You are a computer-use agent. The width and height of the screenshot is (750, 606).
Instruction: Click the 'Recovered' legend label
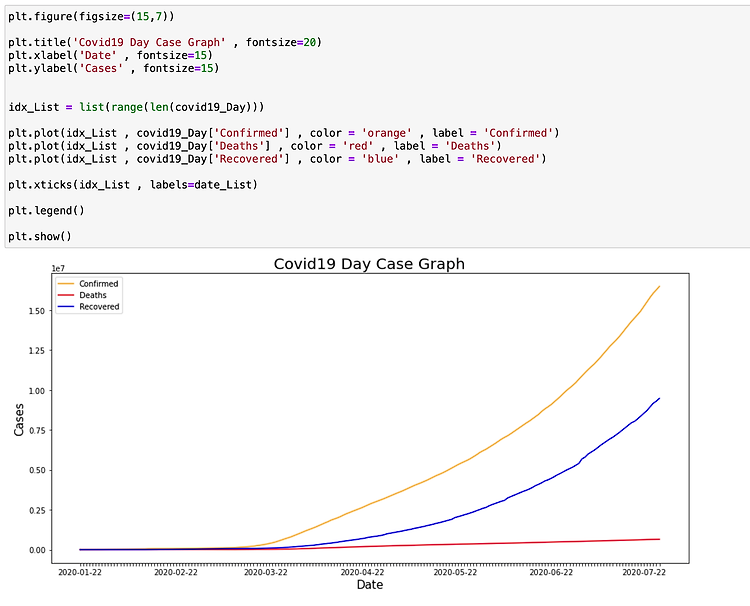click(x=99, y=307)
